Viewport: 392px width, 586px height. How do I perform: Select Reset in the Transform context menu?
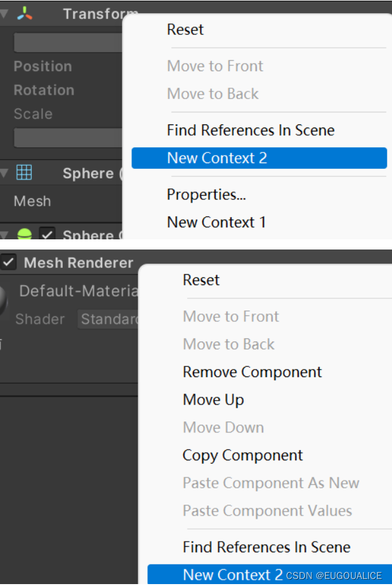(x=185, y=29)
